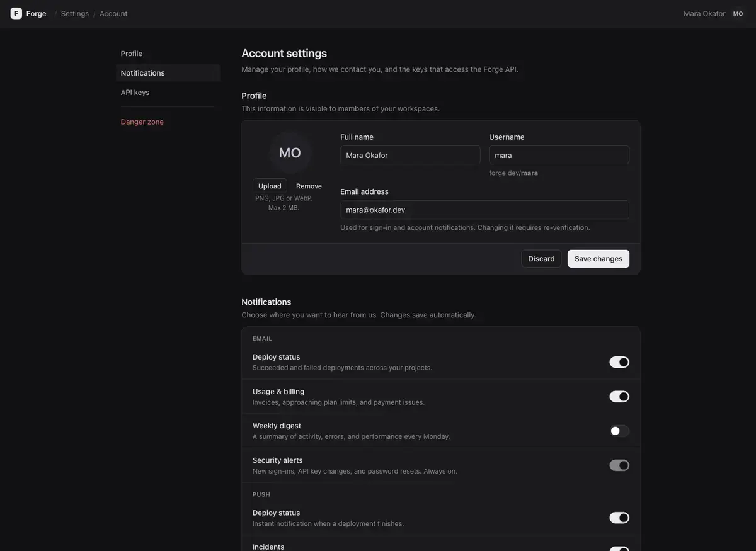The height and width of the screenshot is (551, 756).
Task: Enable the Weekly digest toggle
Action: 619,431
